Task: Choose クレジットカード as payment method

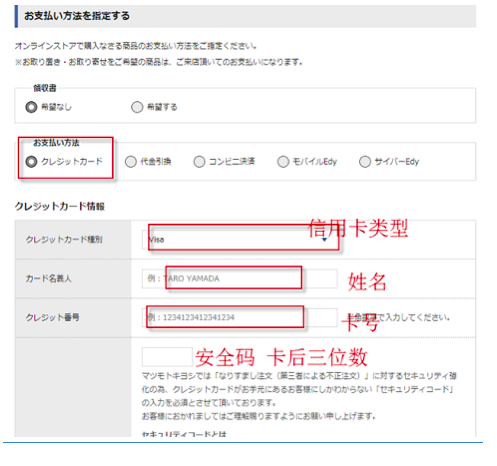Action: pyautogui.click(x=31, y=162)
